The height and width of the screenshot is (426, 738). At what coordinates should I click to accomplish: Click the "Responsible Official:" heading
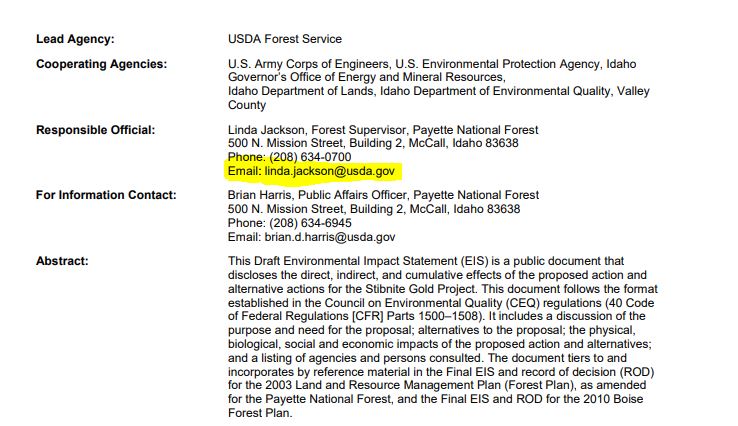pos(96,130)
